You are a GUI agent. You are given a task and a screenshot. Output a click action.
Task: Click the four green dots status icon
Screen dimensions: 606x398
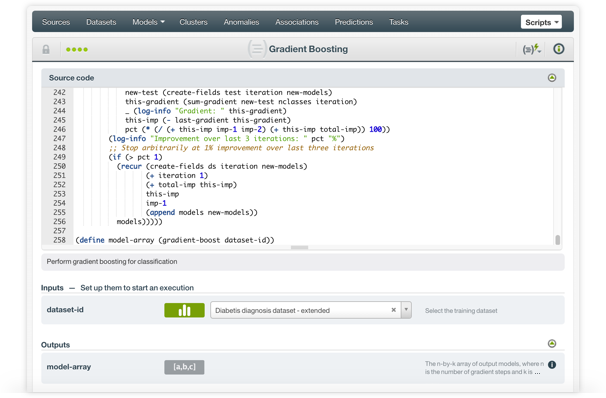pyautogui.click(x=77, y=49)
